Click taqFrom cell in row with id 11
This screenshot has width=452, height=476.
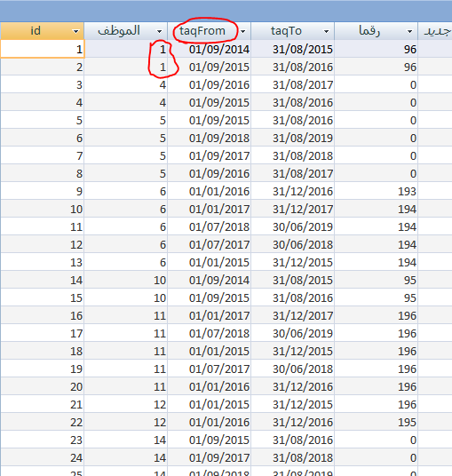[x=210, y=226]
